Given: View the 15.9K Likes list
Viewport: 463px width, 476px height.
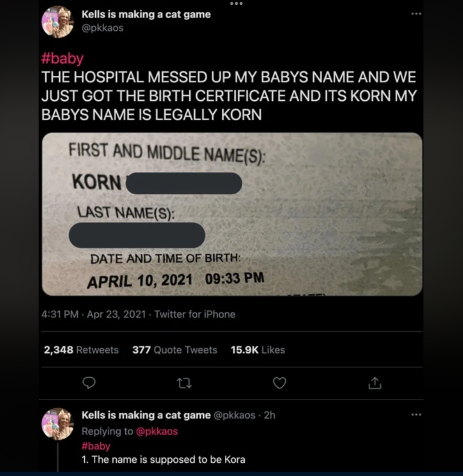Looking at the screenshot, I should click(257, 350).
